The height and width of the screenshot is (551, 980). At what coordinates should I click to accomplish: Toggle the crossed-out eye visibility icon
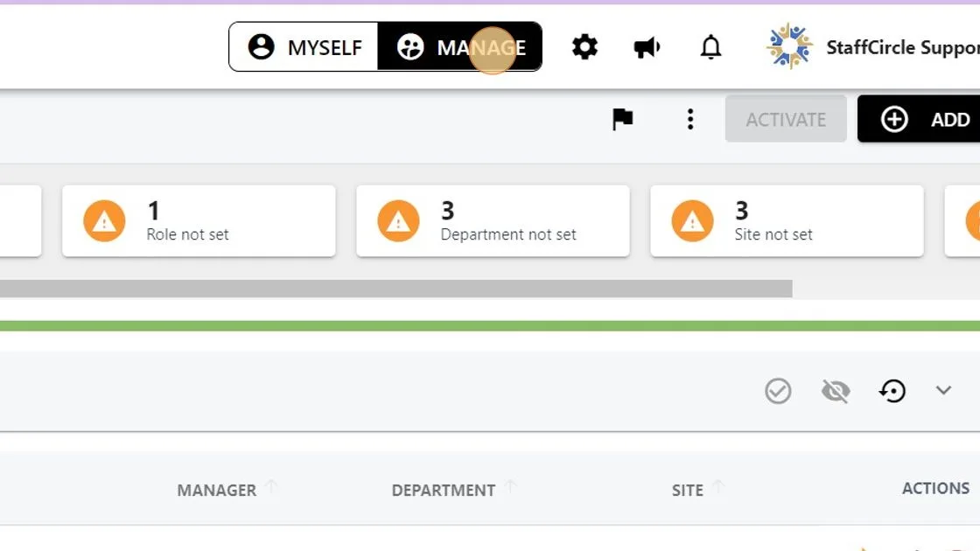[836, 391]
